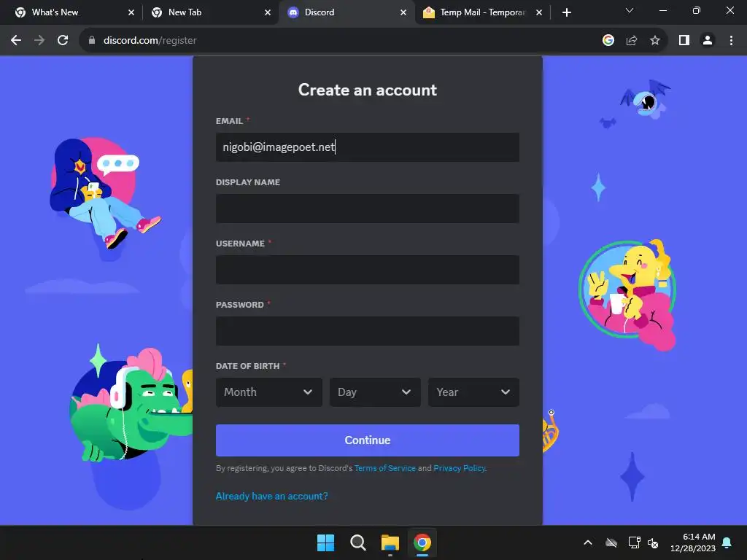The image size is (747, 560).
Task: Open the Chrome profile icon
Action: coord(708,41)
